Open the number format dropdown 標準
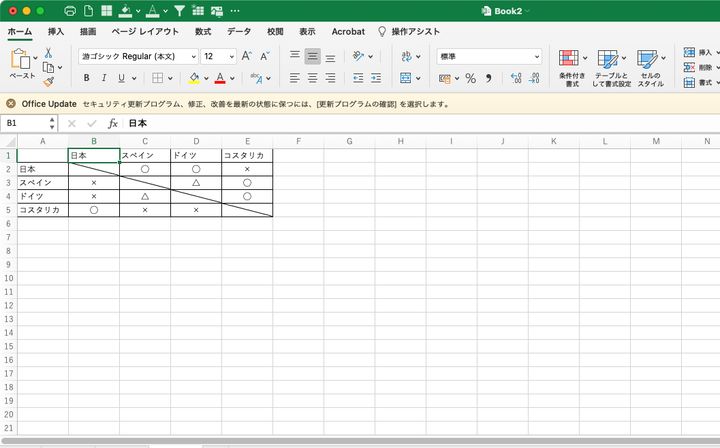Viewport: 720px width, 448px height. click(x=489, y=56)
